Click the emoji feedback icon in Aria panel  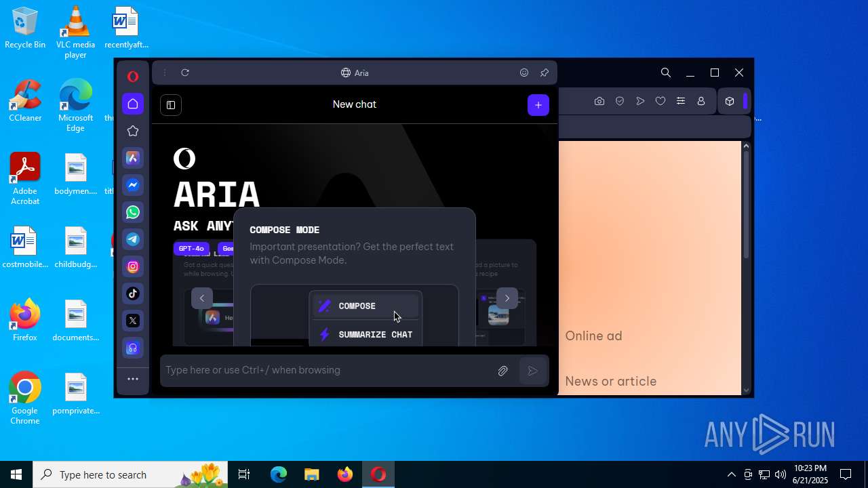coord(524,73)
